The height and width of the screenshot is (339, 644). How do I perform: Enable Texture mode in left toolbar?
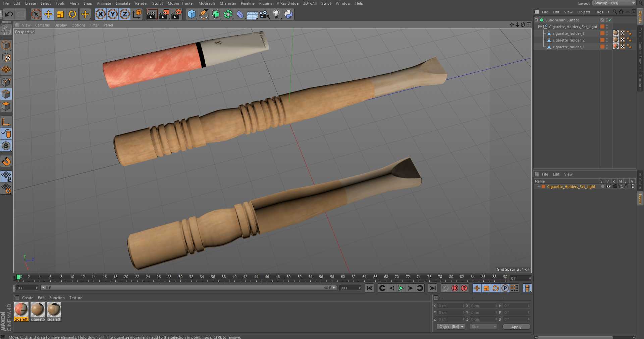tap(6, 57)
